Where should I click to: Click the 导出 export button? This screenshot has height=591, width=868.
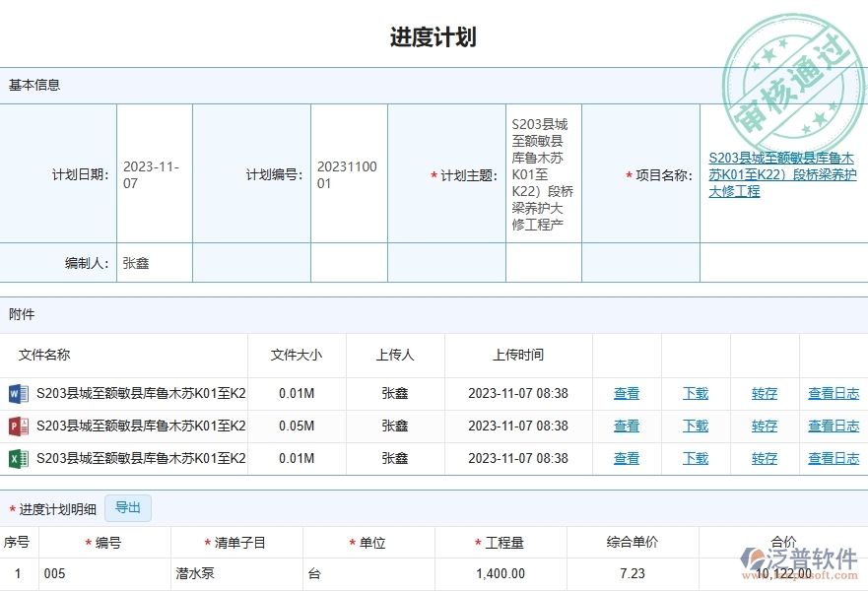coord(126,507)
